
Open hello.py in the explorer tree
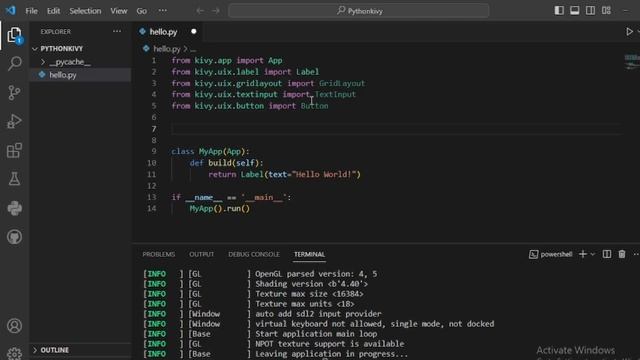[x=80, y=75]
